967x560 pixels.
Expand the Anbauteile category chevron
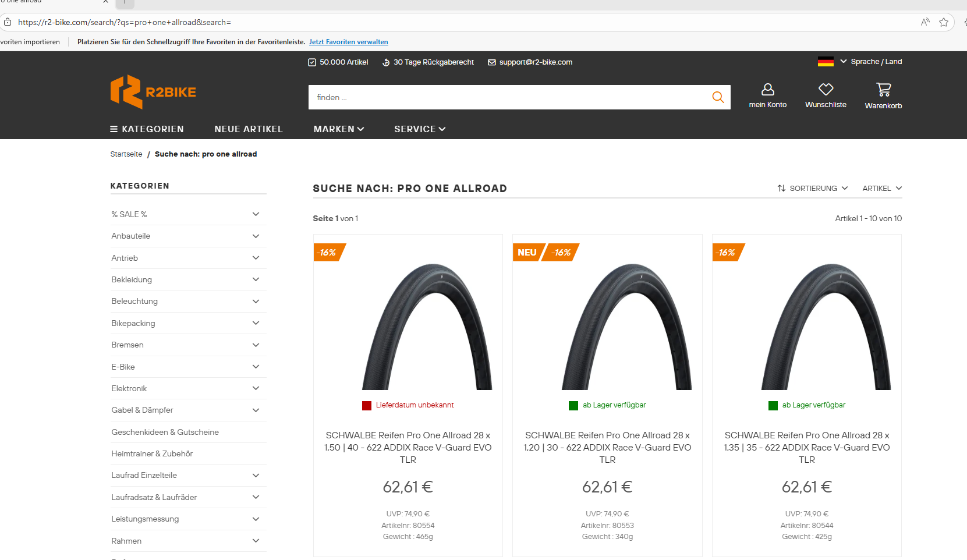click(256, 236)
